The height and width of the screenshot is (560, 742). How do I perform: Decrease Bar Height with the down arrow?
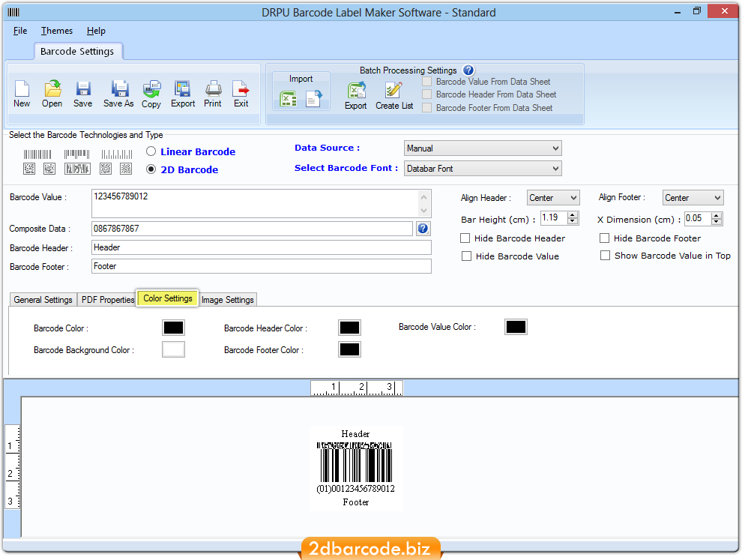point(573,221)
